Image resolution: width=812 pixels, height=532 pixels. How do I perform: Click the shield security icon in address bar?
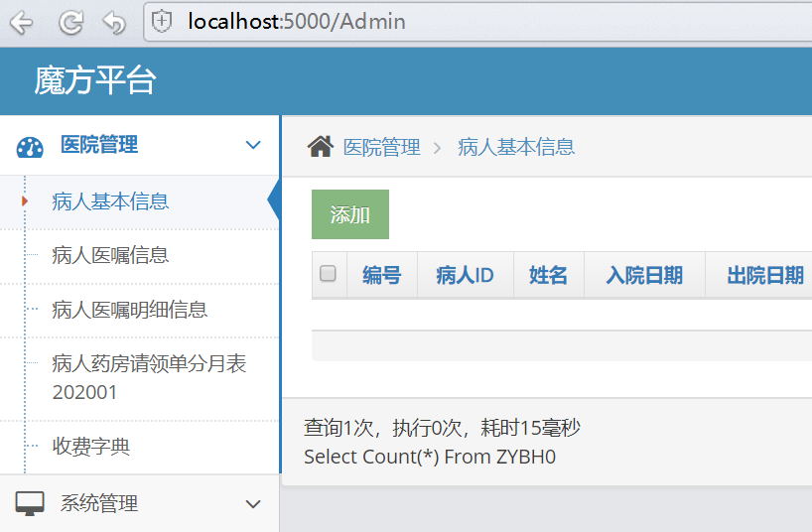pos(162,22)
